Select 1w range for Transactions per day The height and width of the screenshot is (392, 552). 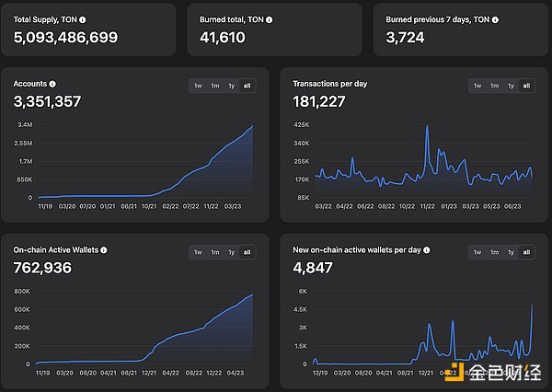[477, 86]
